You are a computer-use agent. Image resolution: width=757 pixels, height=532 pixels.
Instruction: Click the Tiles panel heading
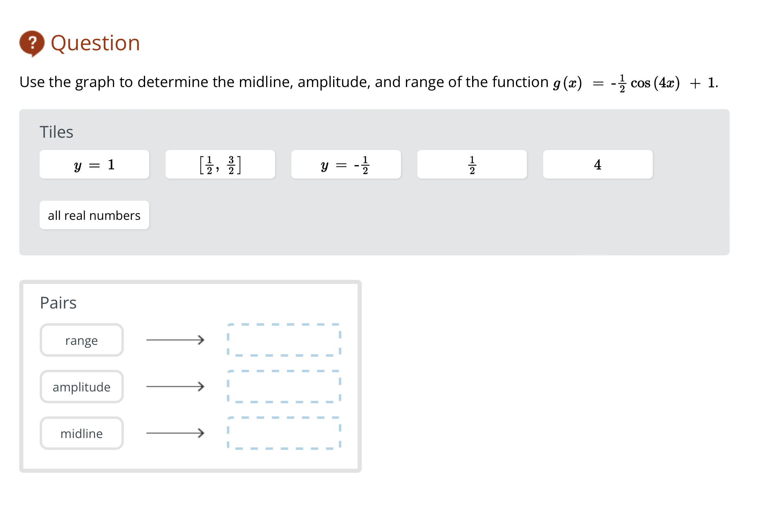click(x=56, y=132)
